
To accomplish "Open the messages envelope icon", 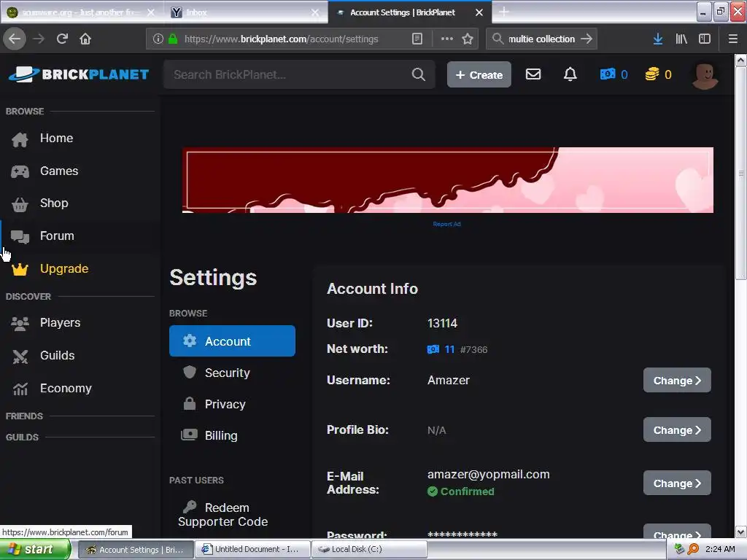I will tap(533, 74).
